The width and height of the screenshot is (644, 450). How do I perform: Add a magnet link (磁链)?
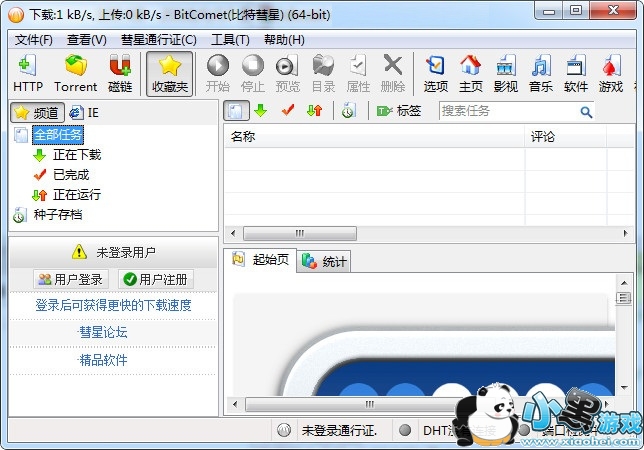point(120,73)
